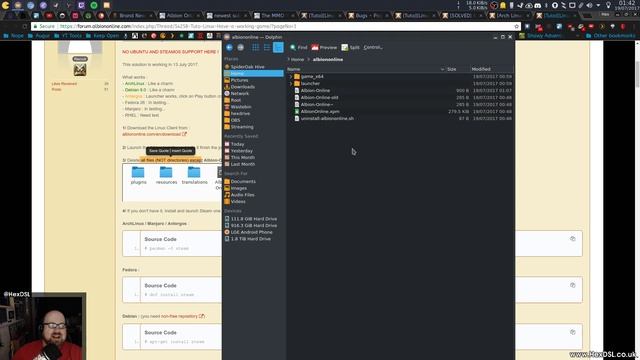Open Find in Dolphin toolbar
640x360 pixels.
(298, 47)
